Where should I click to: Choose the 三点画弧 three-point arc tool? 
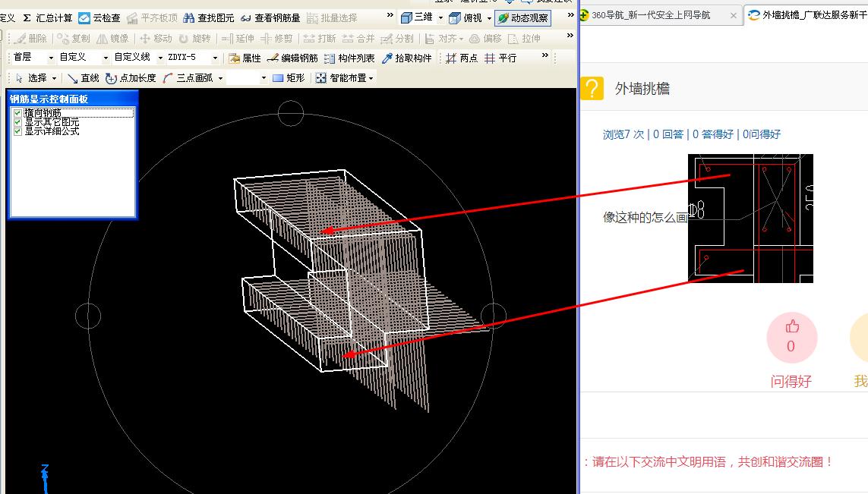[x=188, y=78]
